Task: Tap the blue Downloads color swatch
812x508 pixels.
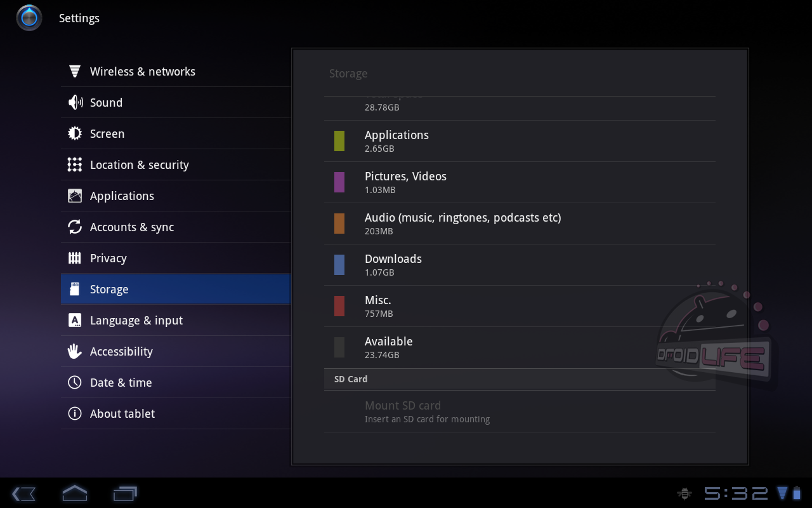Action: [339, 265]
